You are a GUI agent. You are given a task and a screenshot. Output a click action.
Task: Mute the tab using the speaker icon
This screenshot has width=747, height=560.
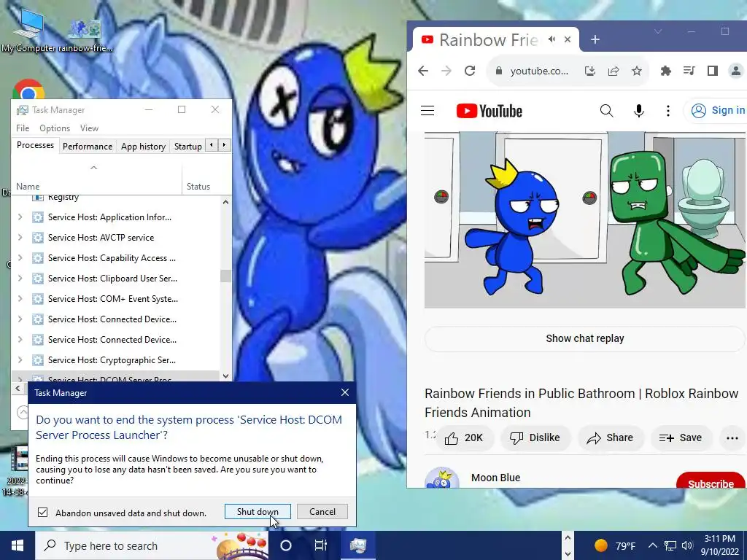[551, 39]
